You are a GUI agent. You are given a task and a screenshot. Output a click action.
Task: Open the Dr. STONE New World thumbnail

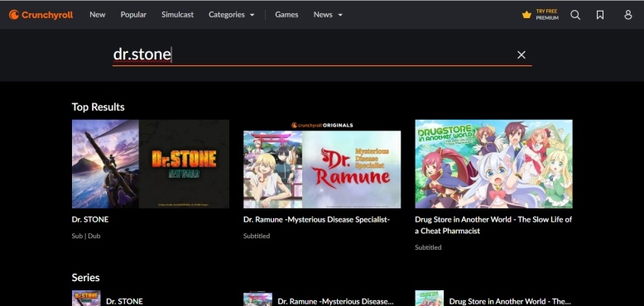(151, 164)
